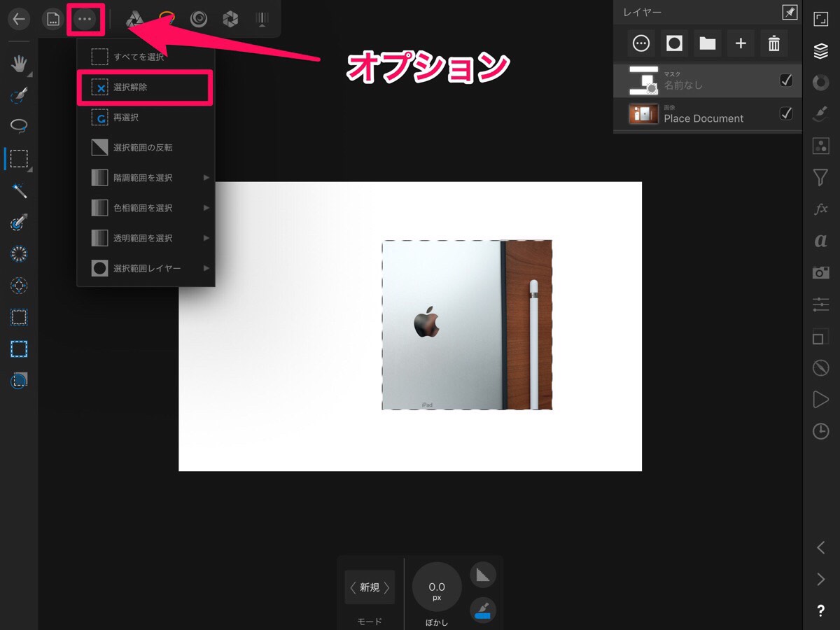Select the Hand view tool
Viewport: 840px width, 630px height.
click(x=19, y=64)
